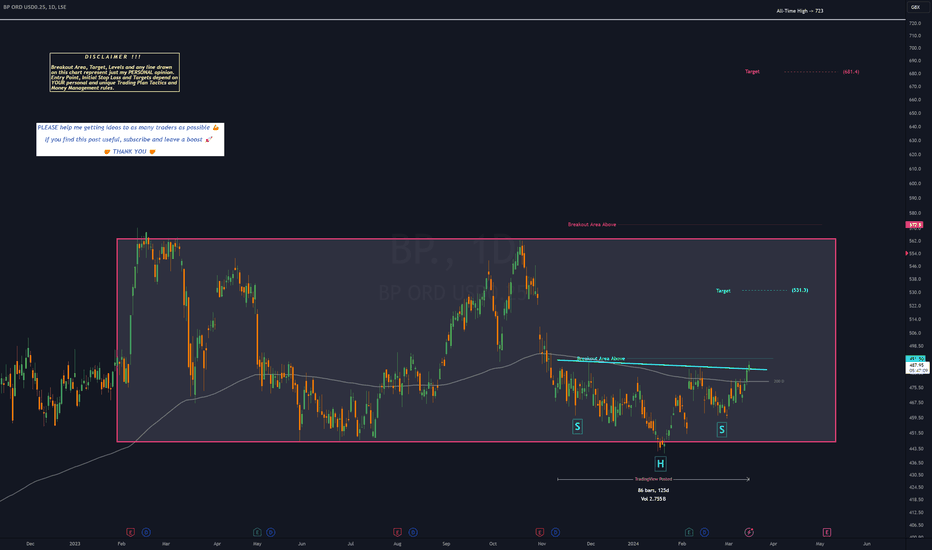Click the Oct label on time axis

pyautogui.click(x=493, y=543)
